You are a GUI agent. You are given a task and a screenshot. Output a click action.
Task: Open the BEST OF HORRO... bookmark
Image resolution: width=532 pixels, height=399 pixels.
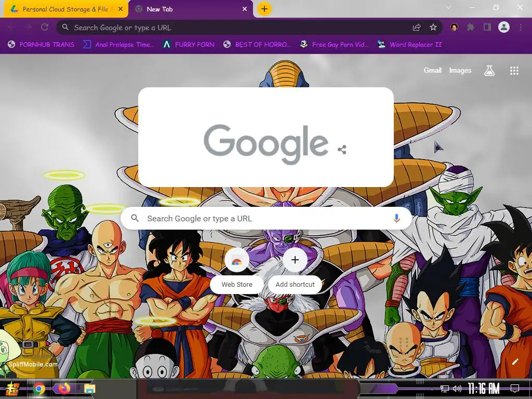point(257,45)
